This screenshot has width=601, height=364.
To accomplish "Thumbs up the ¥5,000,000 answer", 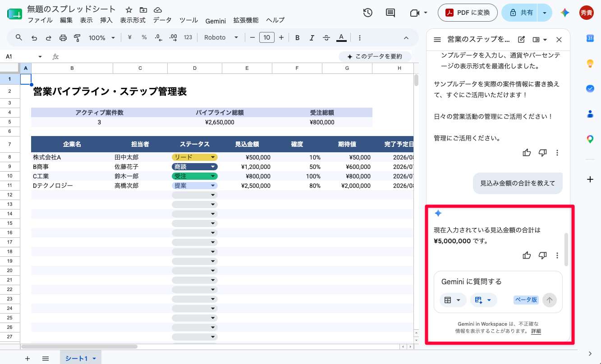I will point(527,255).
